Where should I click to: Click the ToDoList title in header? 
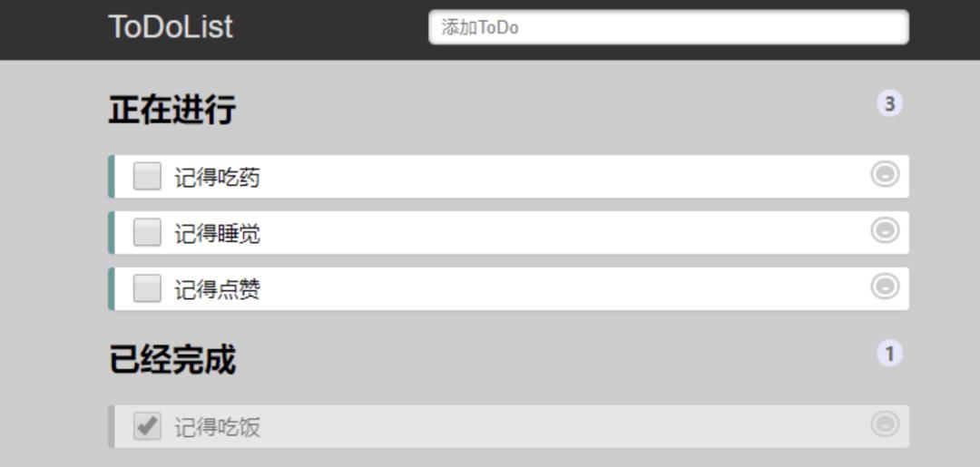point(171,27)
